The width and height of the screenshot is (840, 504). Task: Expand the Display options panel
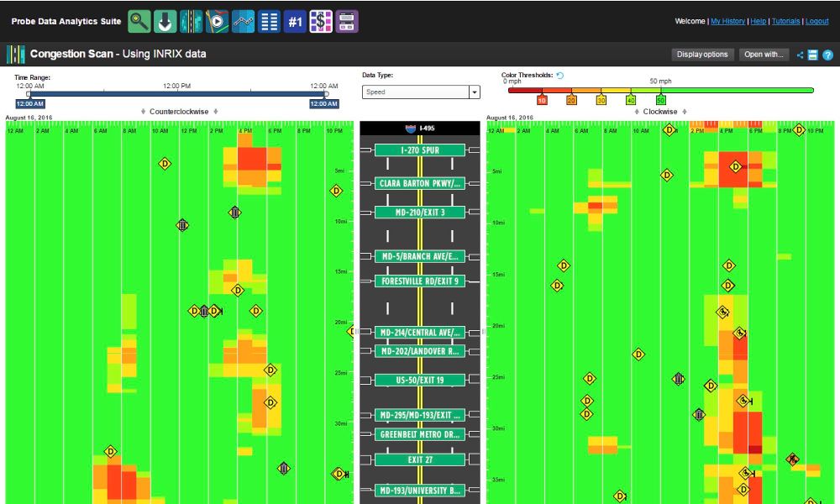[702, 54]
